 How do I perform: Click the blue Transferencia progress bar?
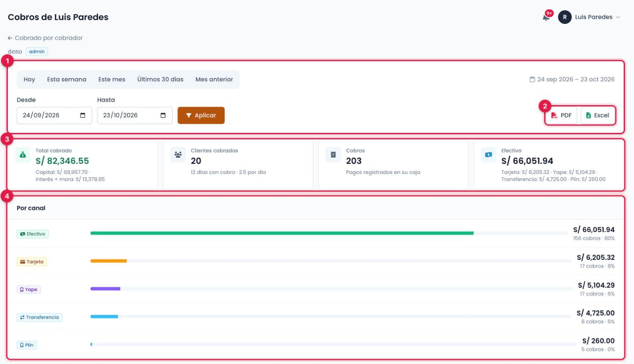104,317
